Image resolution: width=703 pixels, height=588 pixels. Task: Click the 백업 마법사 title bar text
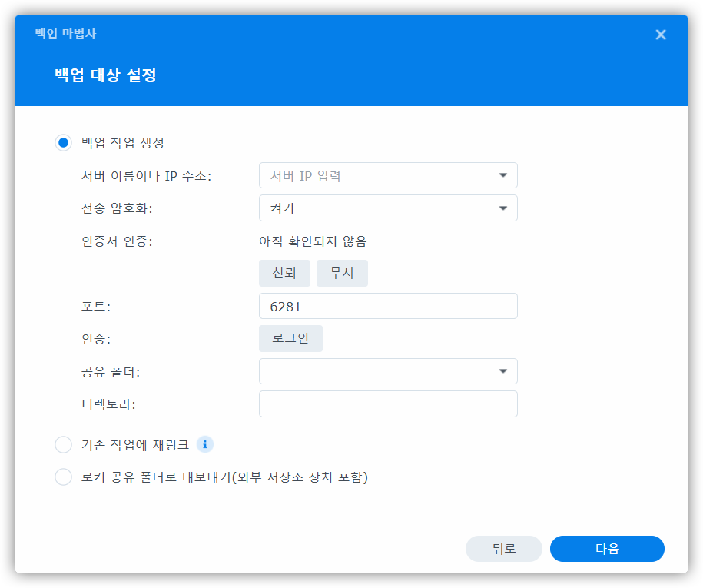point(65,34)
